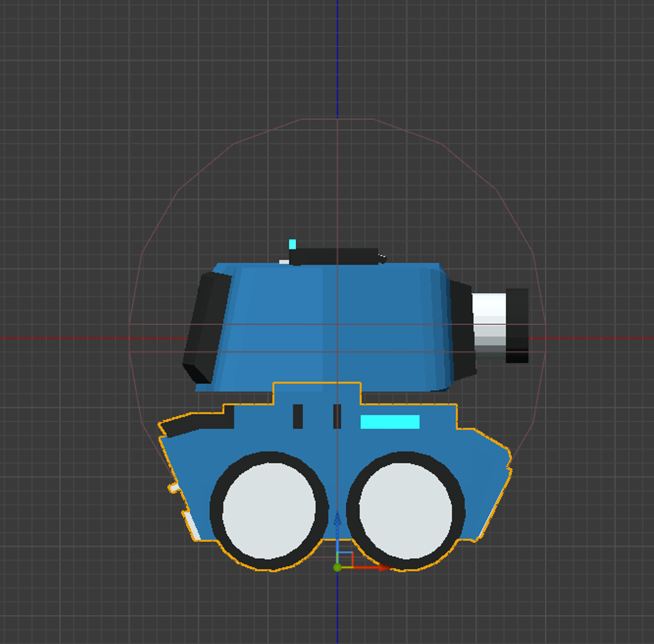Click the cyan antenna tip on head

(x=292, y=244)
